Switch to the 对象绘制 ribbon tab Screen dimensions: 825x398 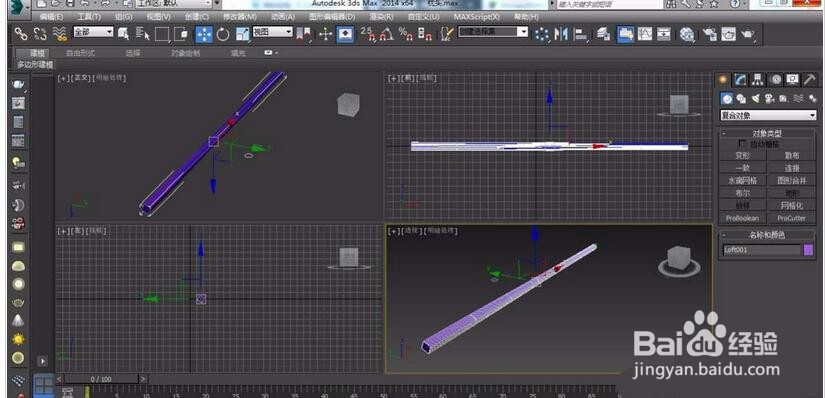pos(185,53)
